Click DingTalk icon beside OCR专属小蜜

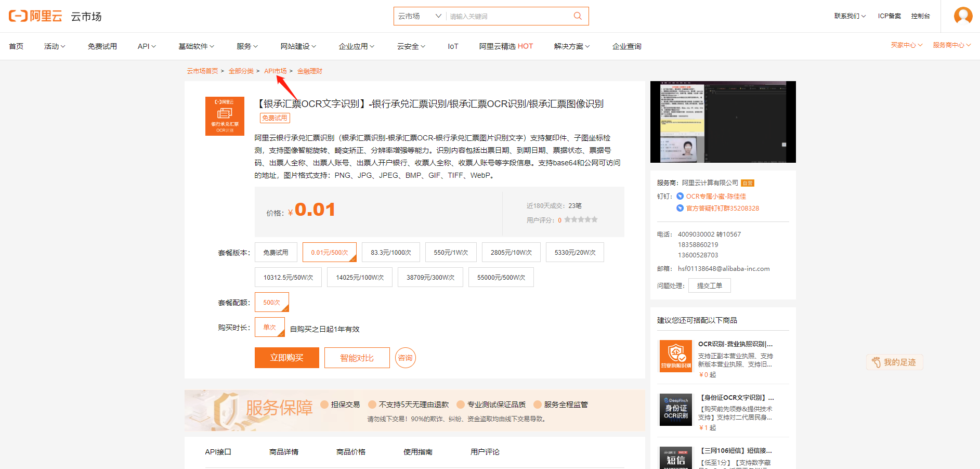pos(680,196)
